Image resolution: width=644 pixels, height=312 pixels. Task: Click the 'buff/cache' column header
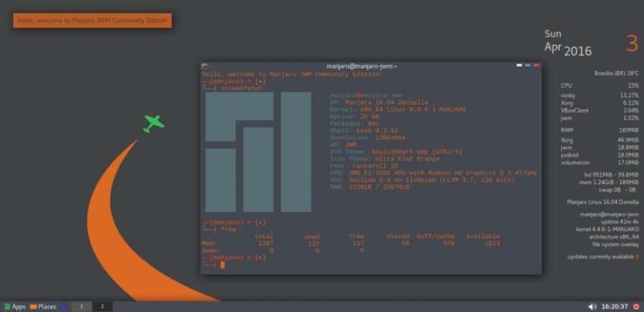[436, 236]
